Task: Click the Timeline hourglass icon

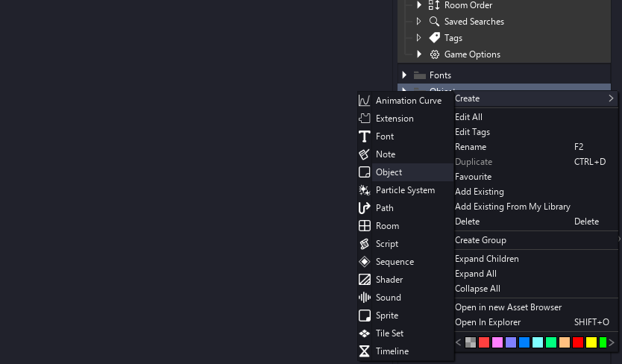Action: [x=364, y=351]
